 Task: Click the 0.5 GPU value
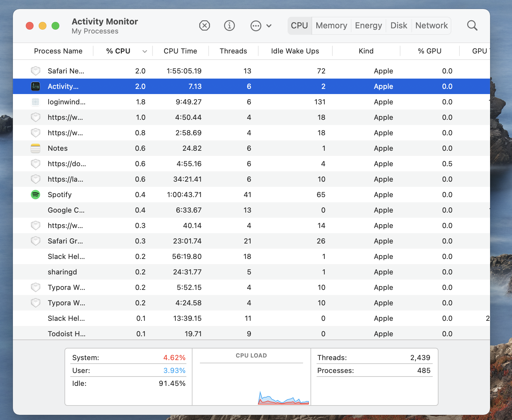coord(447,164)
